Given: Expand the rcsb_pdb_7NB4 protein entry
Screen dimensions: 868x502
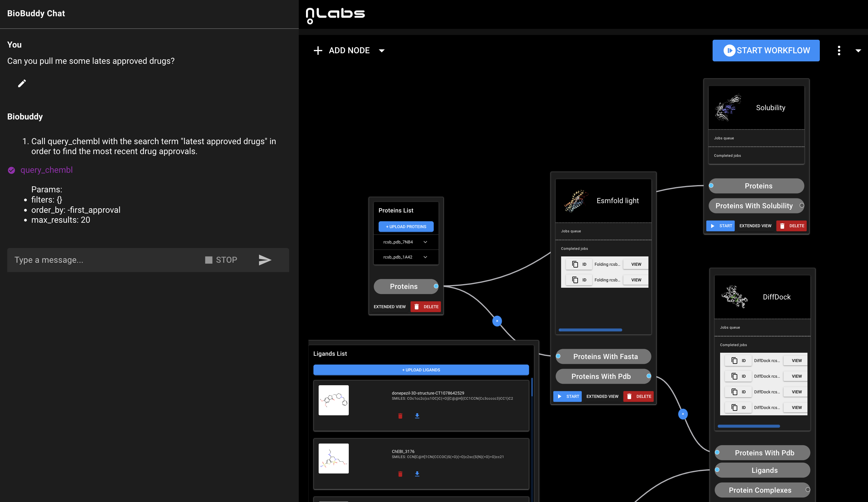Looking at the screenshot, I should (x=425, y=242).
